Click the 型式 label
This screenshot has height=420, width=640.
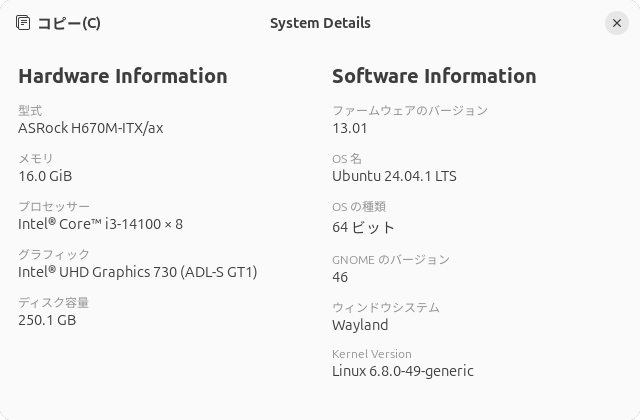click(30, 110)
